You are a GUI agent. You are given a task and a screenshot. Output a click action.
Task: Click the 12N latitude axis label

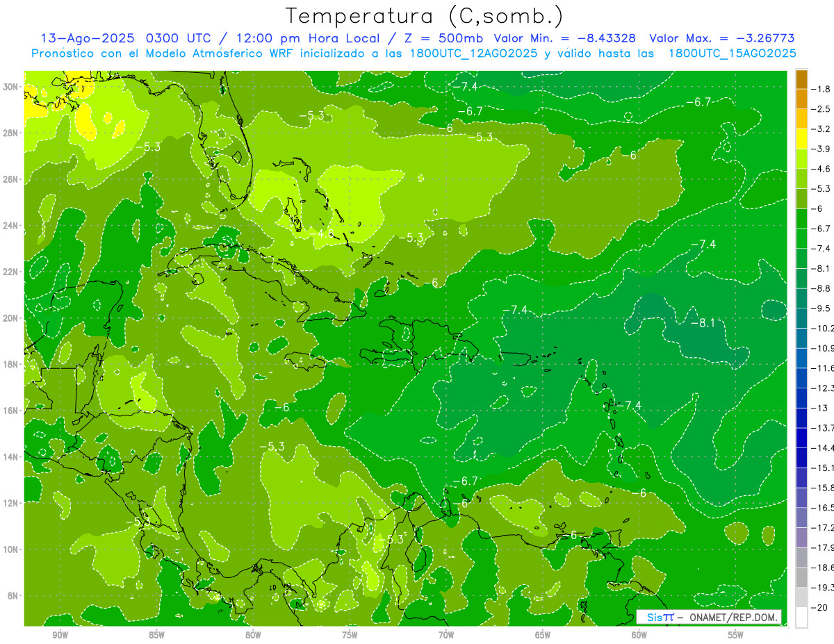click(12, 503)
